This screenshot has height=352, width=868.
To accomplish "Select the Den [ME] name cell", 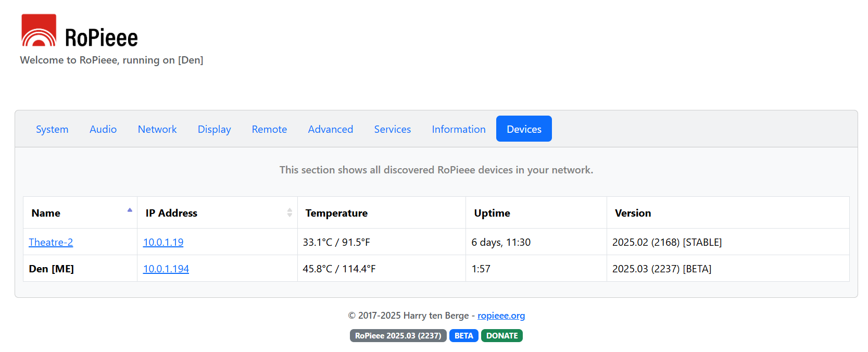I will [80, 269].
